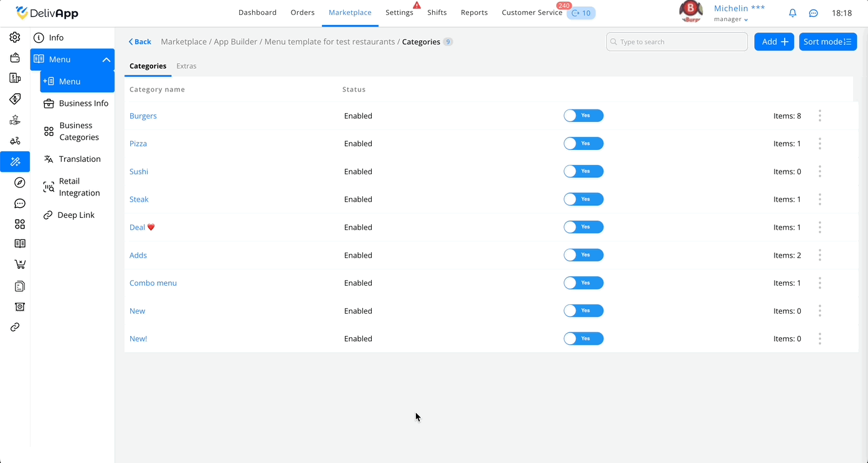The height and width of the screenshot is (463, 868).
Task: Open the settings gear icon in left sidebar
Action: pos(15,37)
